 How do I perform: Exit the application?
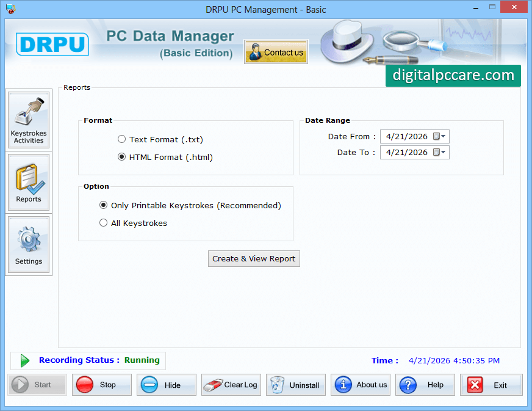click(491, 385)
